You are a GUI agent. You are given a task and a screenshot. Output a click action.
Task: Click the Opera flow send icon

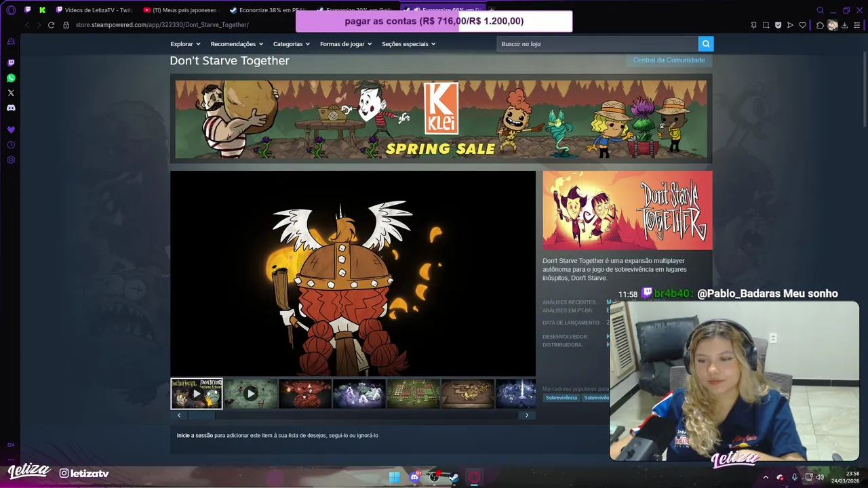pos(790,25)
